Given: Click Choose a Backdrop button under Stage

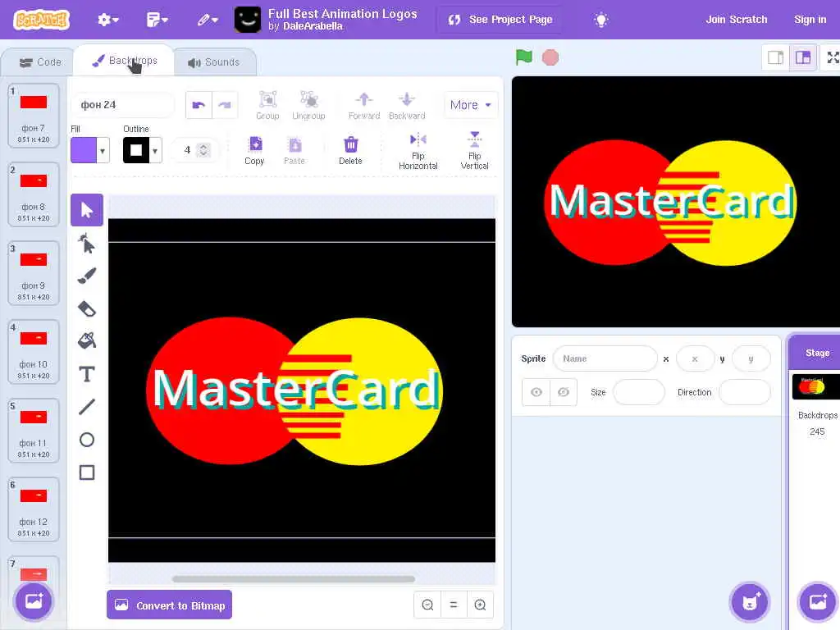Looking at the screenshot, I should coord(818,601).
